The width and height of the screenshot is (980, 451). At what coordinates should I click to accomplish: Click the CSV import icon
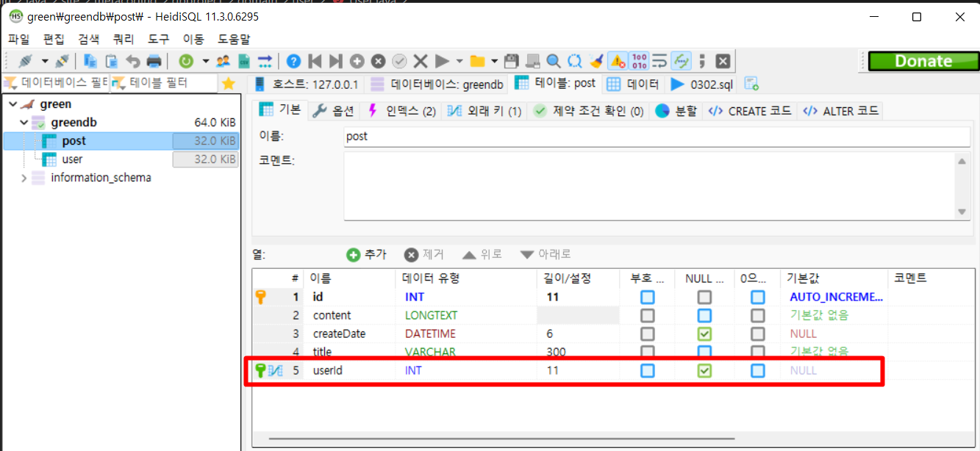244,61
